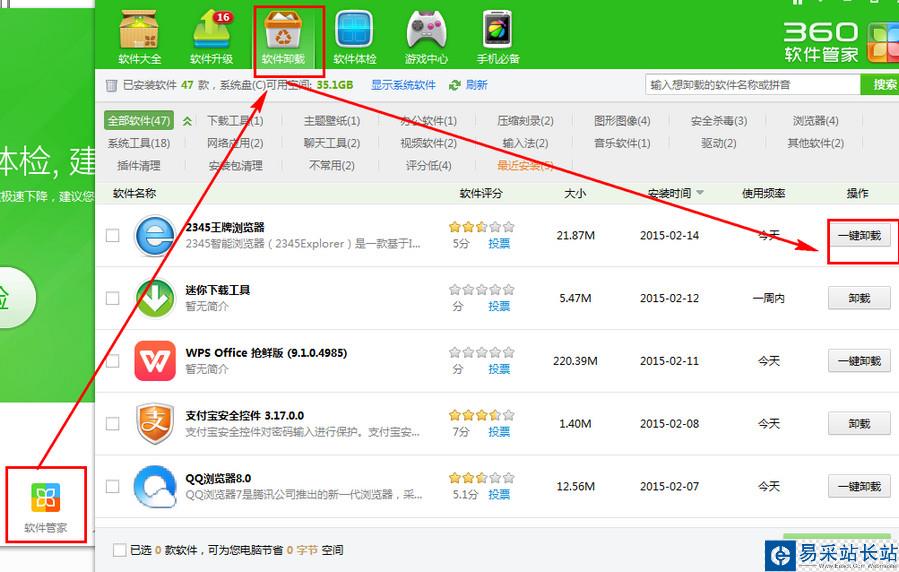Screen dimensions: 899x572
Task: Click the WPS Office app icon
Action: click(155, 361)
